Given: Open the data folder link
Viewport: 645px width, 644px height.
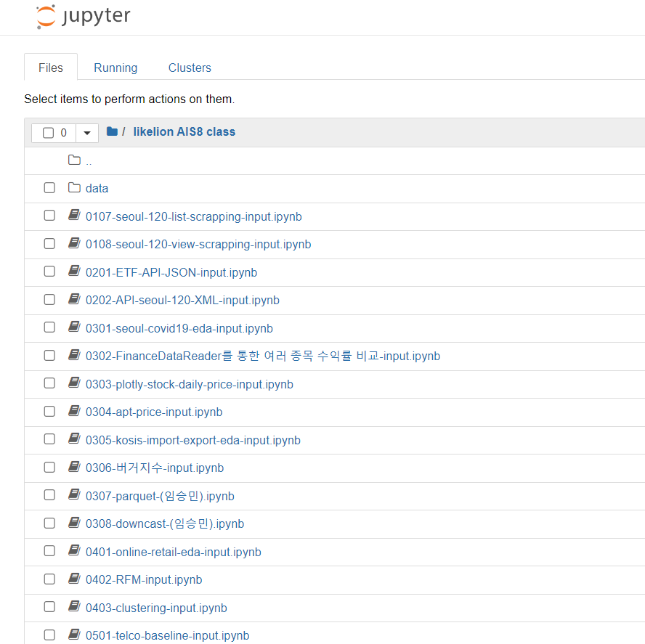Looking at the screenshot, I should 97,188.
